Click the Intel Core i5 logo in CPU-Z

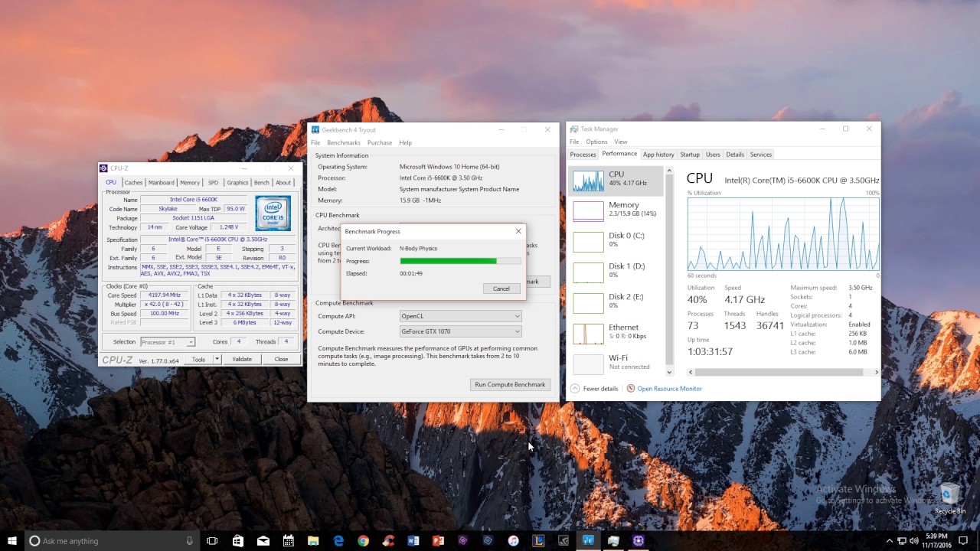click(x=273, y=214)
